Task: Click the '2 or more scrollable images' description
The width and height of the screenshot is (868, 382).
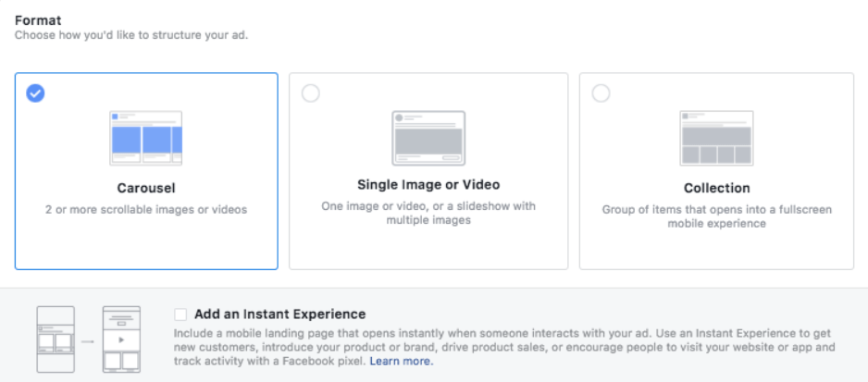Action: pyautogui.click(x=146, y=210)
